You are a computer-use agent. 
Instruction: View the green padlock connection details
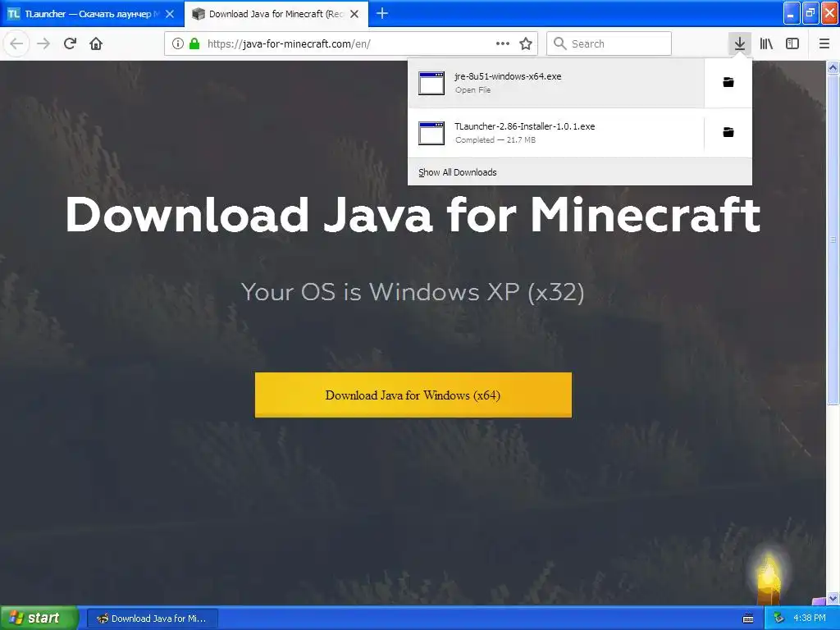click(x=194, y=43)
